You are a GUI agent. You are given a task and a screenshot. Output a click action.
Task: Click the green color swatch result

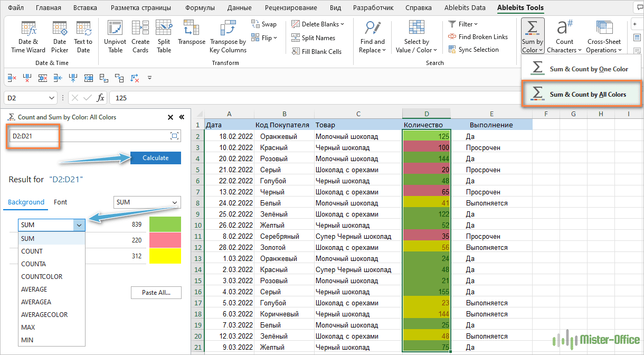tap(165, 224)
